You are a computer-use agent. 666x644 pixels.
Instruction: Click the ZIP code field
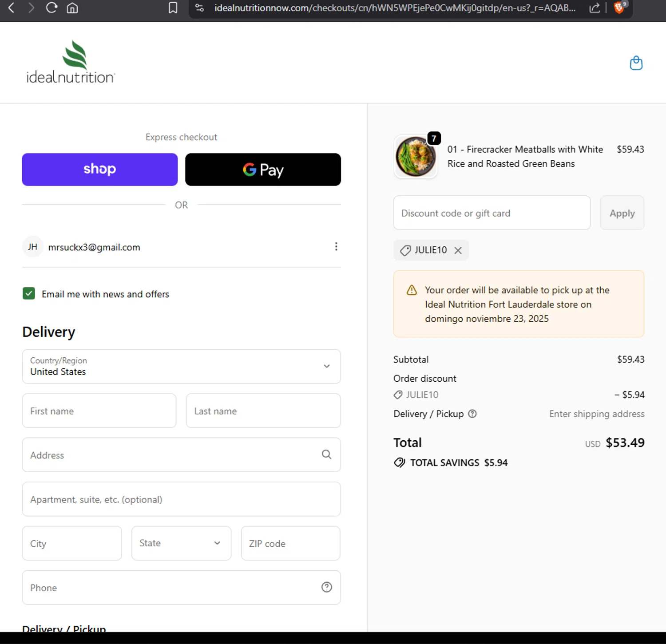(291, 543)
